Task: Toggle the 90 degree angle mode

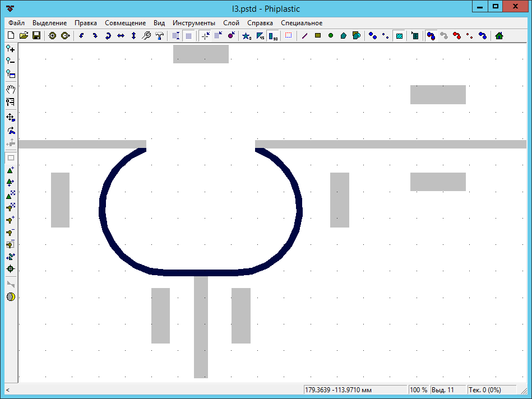Action: point(273,36)
